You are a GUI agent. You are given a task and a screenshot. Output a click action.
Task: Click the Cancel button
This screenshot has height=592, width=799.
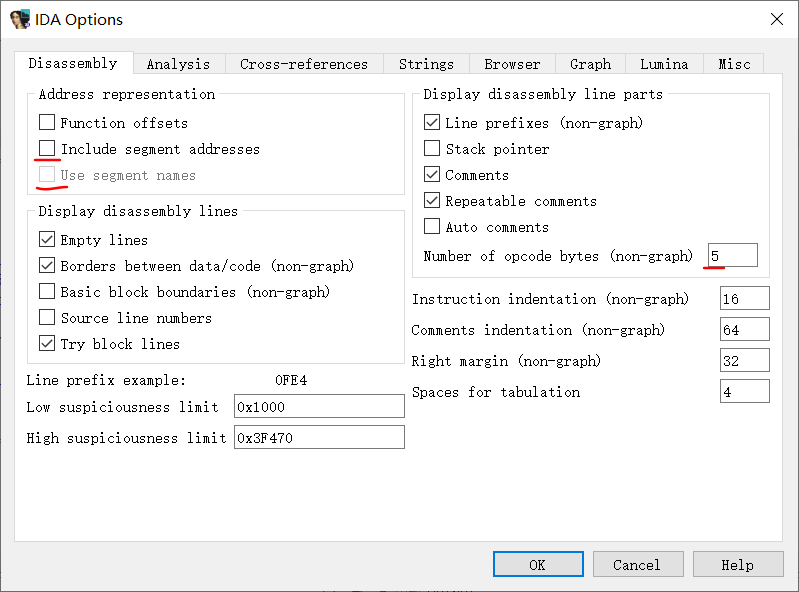(x=636, y=564)
